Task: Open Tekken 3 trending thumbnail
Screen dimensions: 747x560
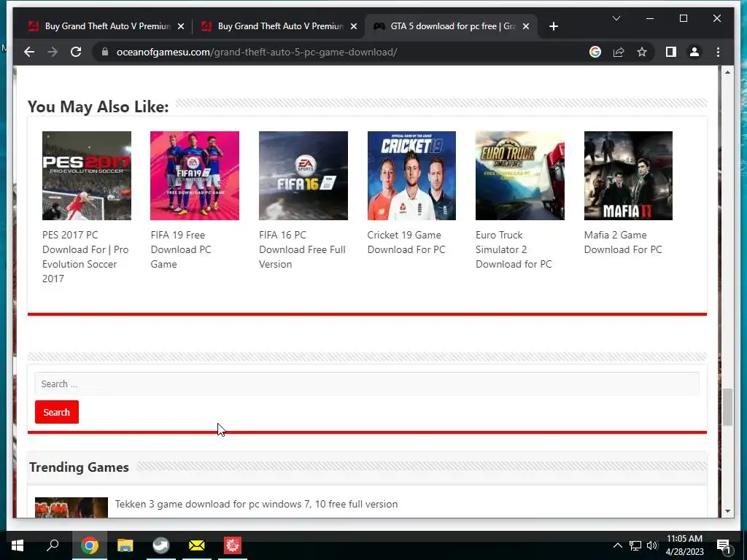Action: pyautogui.click(x=71, y=507)
